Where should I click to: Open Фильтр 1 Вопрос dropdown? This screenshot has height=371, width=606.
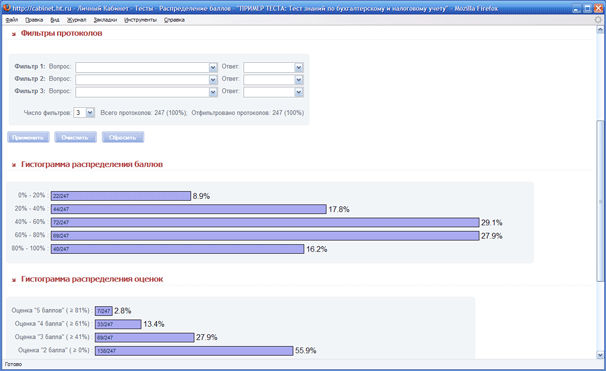213,67
